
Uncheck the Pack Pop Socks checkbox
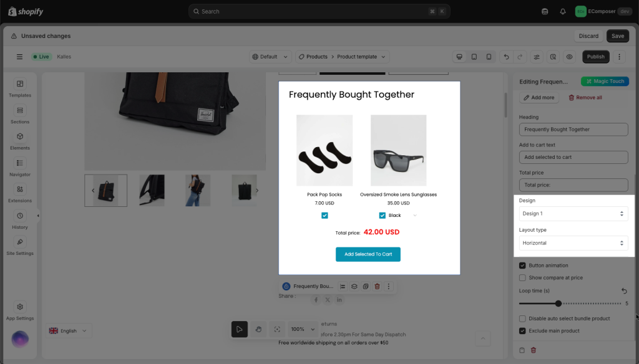tap(324, 216)
